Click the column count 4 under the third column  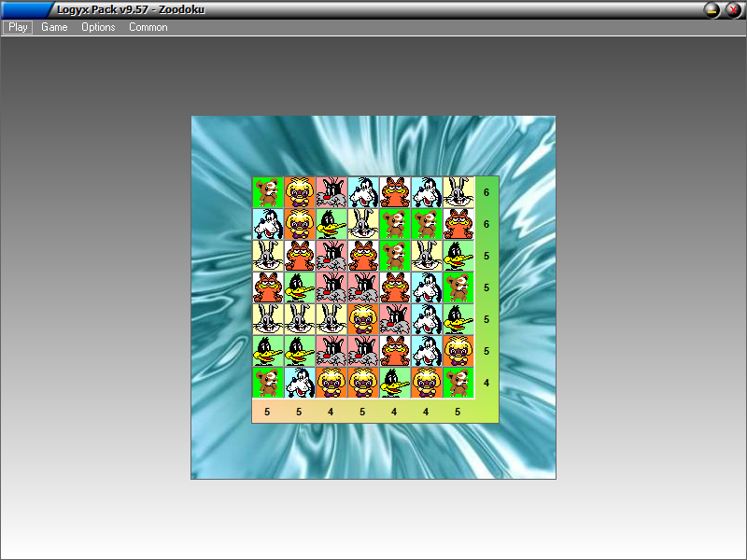[331, 412]
